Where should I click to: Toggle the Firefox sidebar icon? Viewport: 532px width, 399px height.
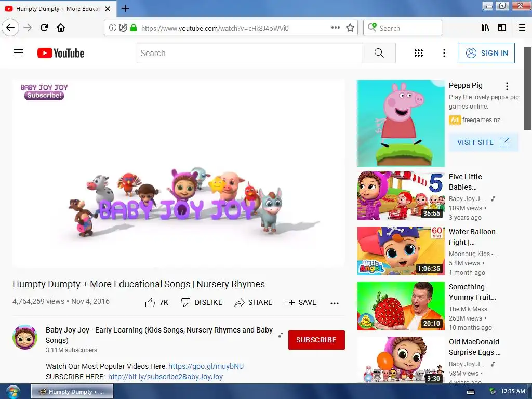pos(502,28)
